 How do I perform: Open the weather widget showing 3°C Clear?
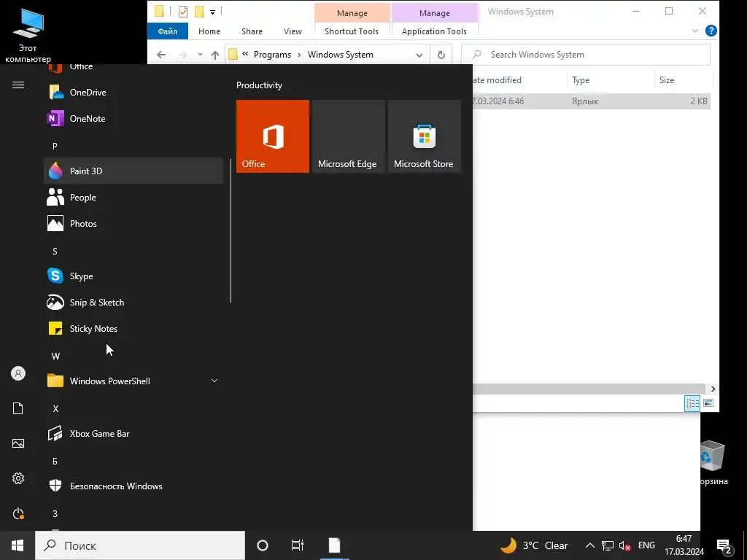[x=534, y=545]
